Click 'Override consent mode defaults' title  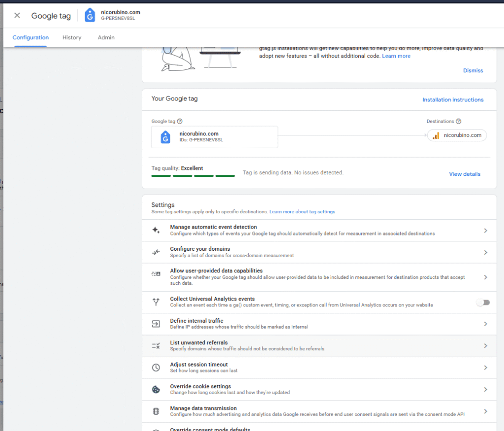[x=210, y=429]
